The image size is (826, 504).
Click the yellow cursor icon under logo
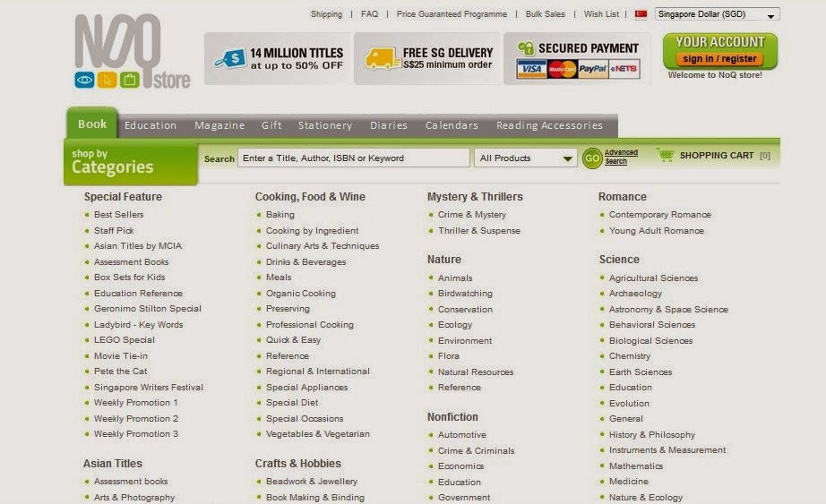107,80
